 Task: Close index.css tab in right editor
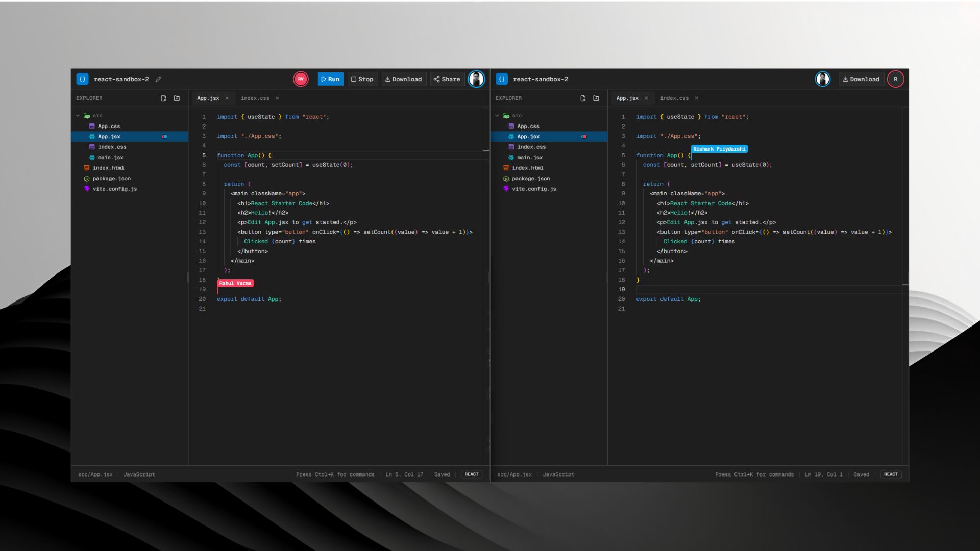(696, 98)
